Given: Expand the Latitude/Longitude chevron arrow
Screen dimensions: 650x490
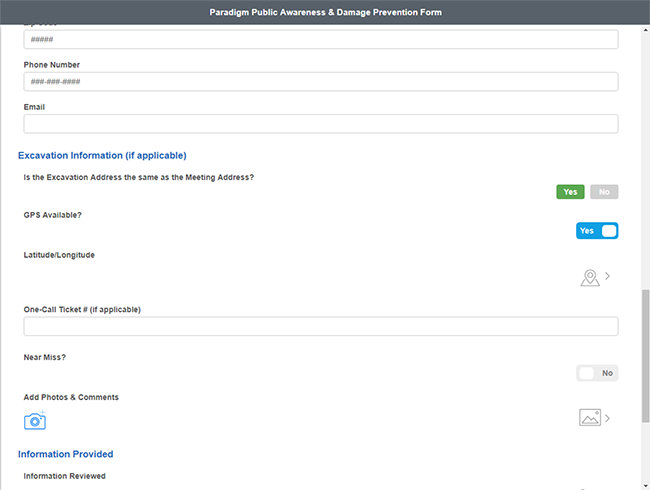Looking at the screenshot, I should (607, 276).
